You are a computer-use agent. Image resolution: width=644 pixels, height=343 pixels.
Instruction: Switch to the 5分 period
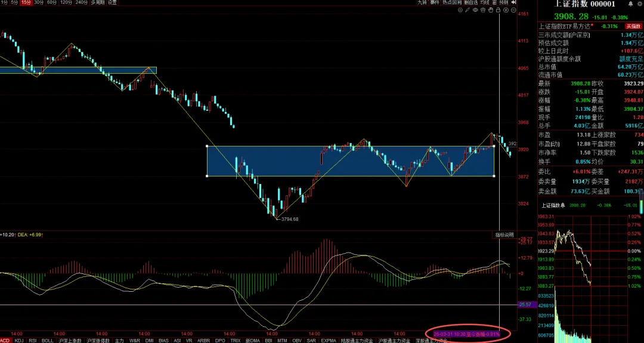(14, 2)
